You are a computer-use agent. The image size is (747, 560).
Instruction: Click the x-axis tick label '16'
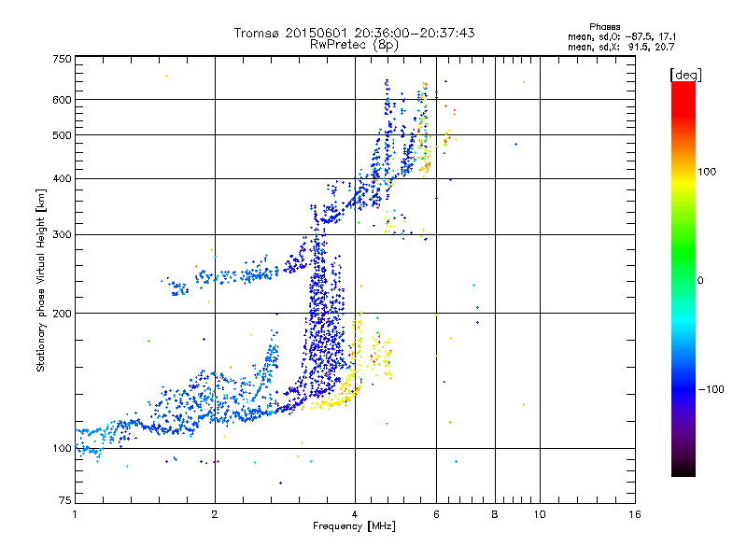[635, 514]
